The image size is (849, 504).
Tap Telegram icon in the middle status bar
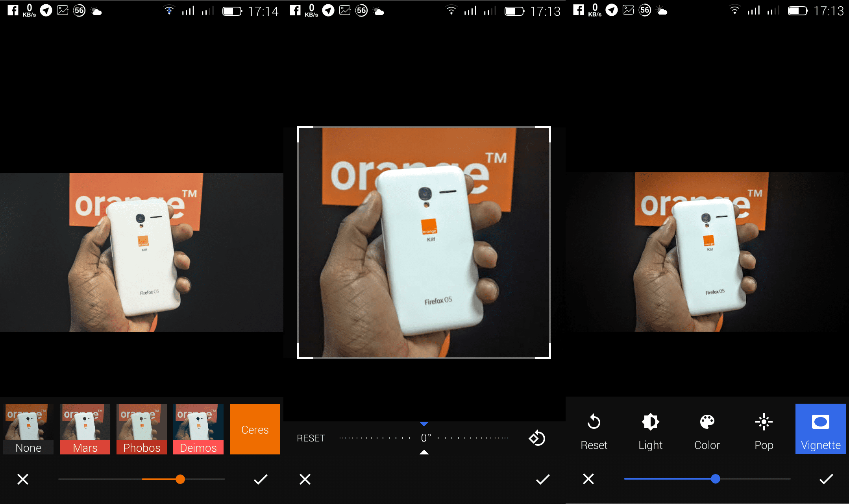[x=328, y=10]
